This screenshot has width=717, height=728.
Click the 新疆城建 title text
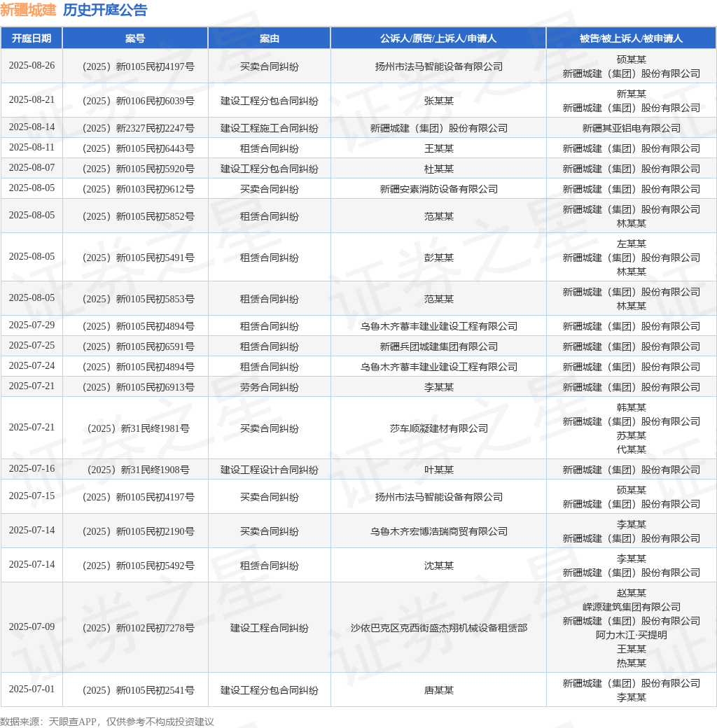28,10
